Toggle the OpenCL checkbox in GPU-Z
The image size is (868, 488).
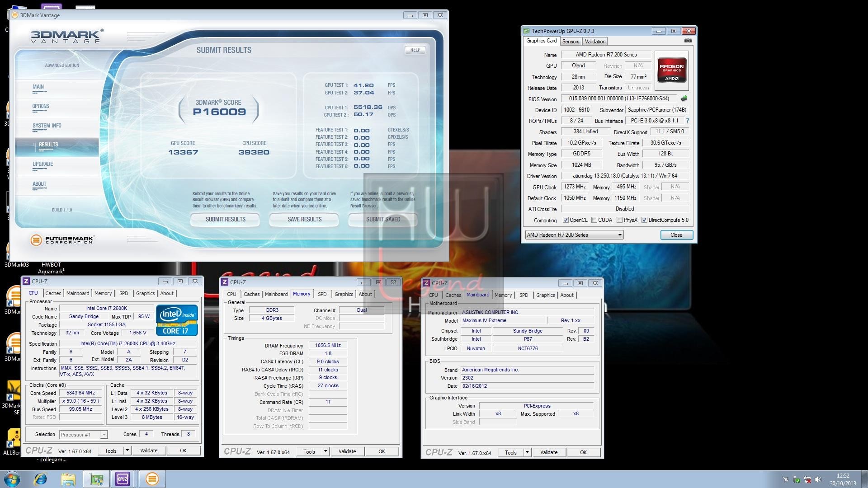[566, 220]
